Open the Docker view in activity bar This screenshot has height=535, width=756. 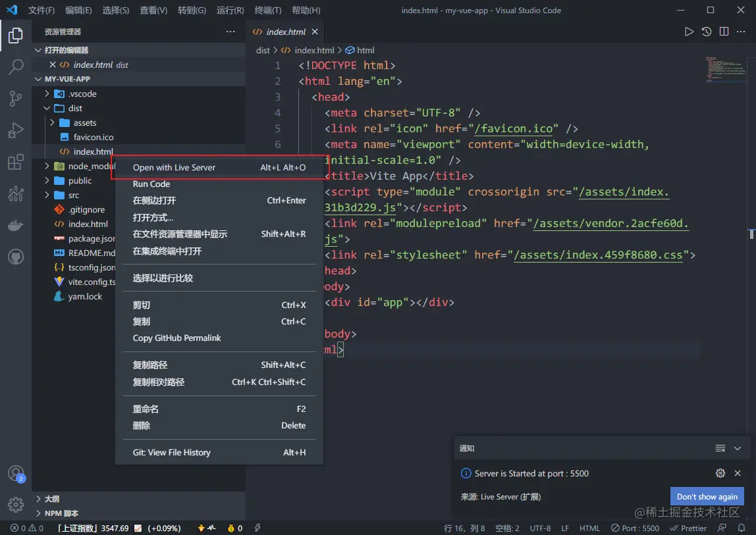click(x=15, y=225)
